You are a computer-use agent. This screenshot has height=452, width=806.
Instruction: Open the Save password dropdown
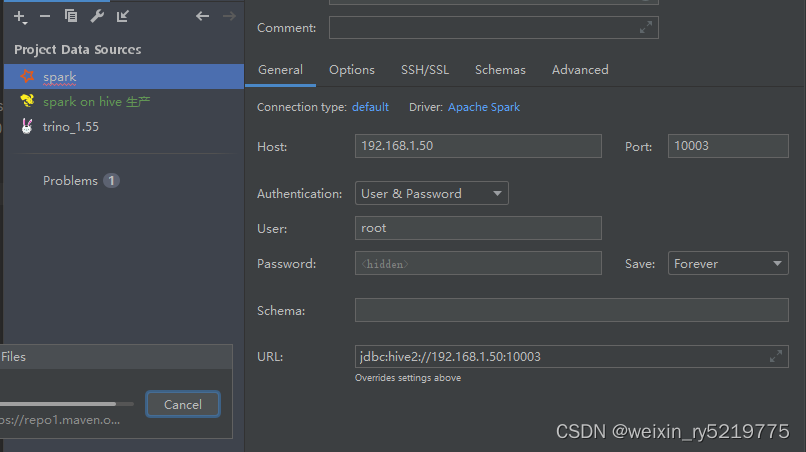point(728,263)
